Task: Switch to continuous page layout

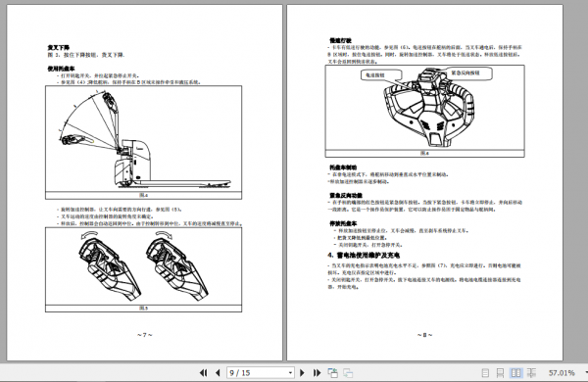Action: (x=500, y=372)
